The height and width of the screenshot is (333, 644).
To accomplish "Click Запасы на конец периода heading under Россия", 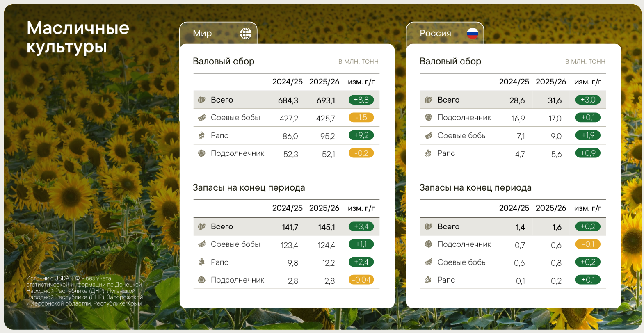I will (475, 188).
